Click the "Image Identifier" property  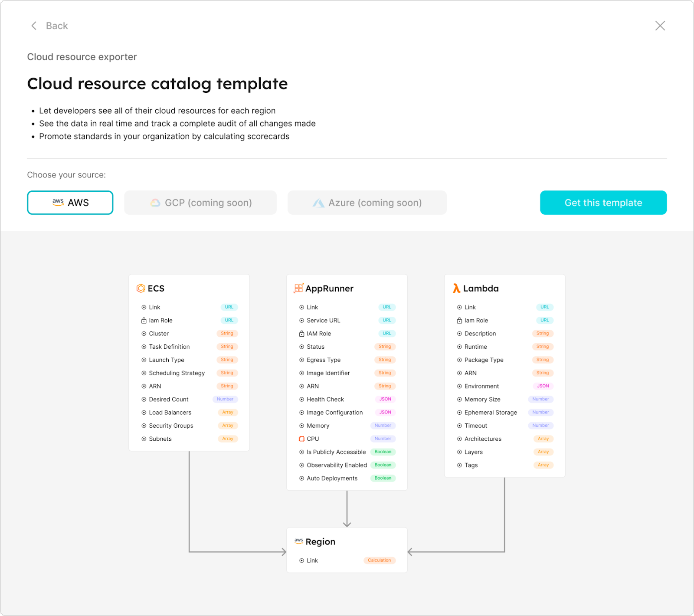click(328, 373)
